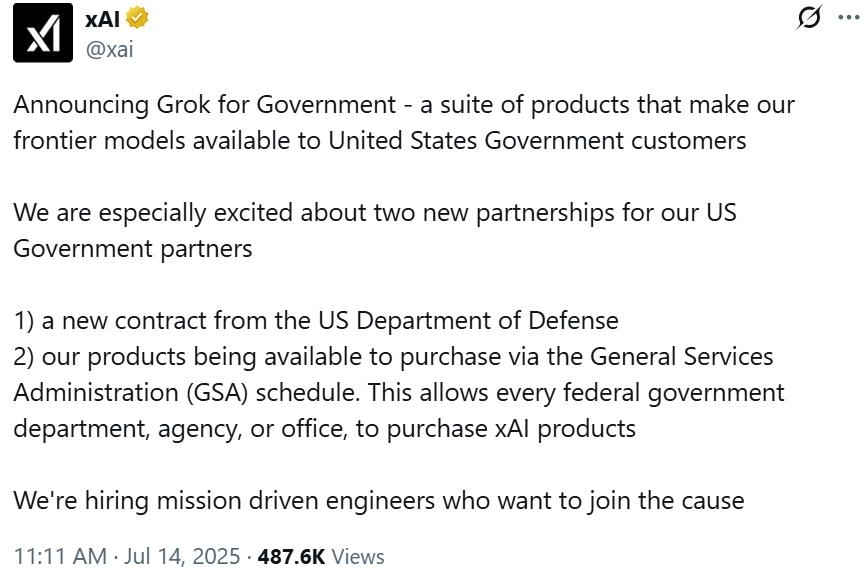Click the 'Grok for Government' phrase

pos(276,105)
